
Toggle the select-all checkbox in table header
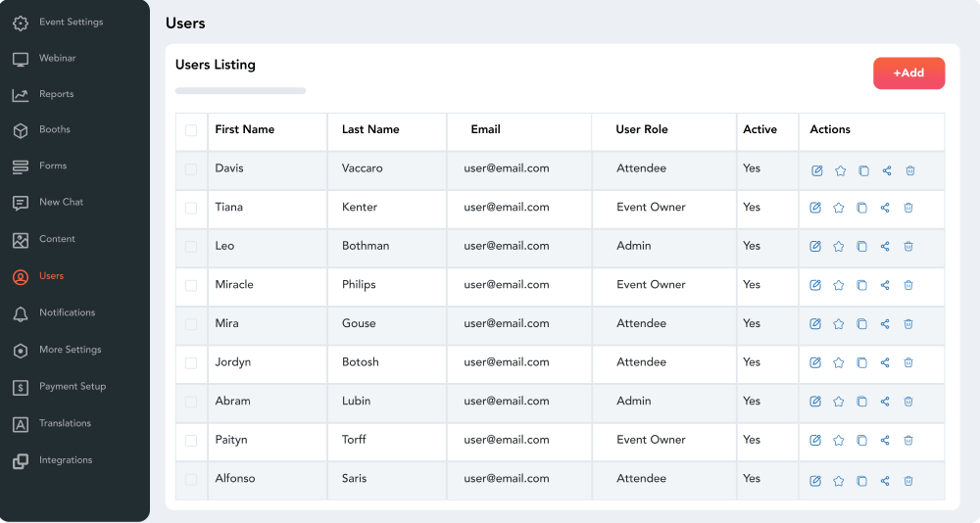click(191, 130)
